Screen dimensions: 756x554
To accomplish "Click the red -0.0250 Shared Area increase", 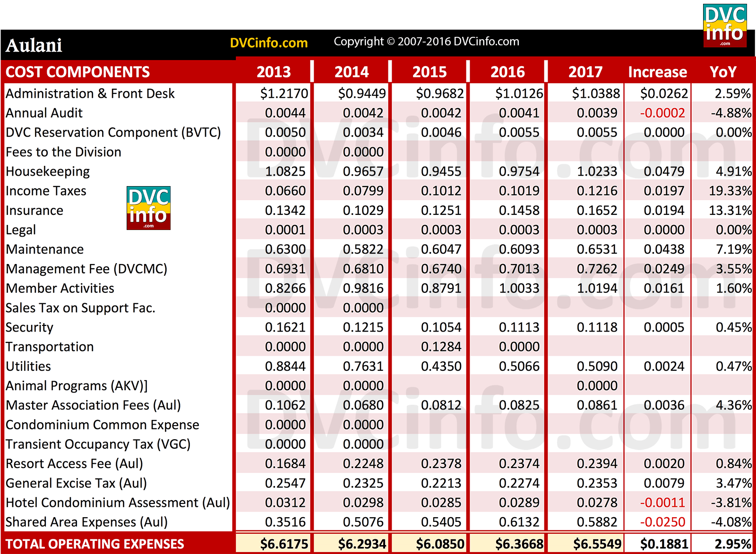I will (662, 522).
